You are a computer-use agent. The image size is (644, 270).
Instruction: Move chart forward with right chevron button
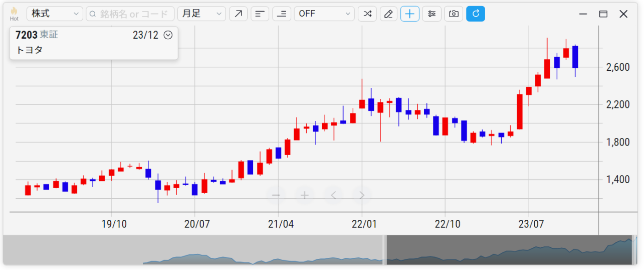pyautogui.click(x=362, y=195)
